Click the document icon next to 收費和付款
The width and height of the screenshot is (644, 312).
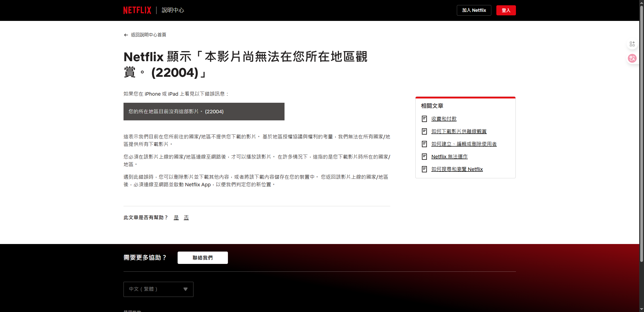pos(424,119)
